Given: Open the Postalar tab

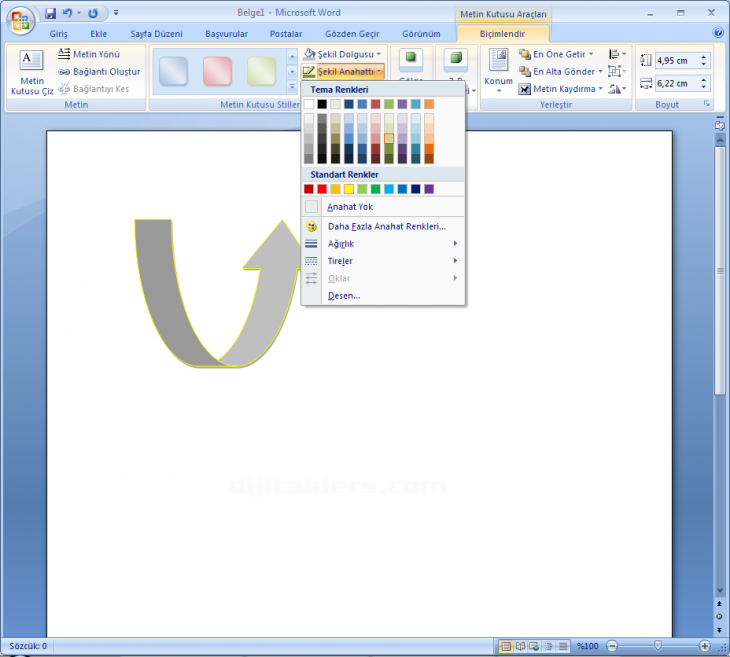Looking at the screenshot, I should point(286,34).
